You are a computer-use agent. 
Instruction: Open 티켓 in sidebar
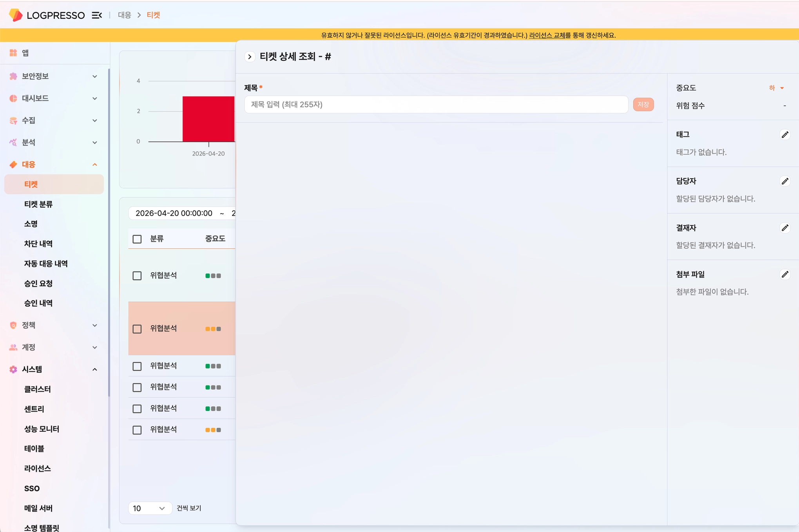[x=54, y=184]
